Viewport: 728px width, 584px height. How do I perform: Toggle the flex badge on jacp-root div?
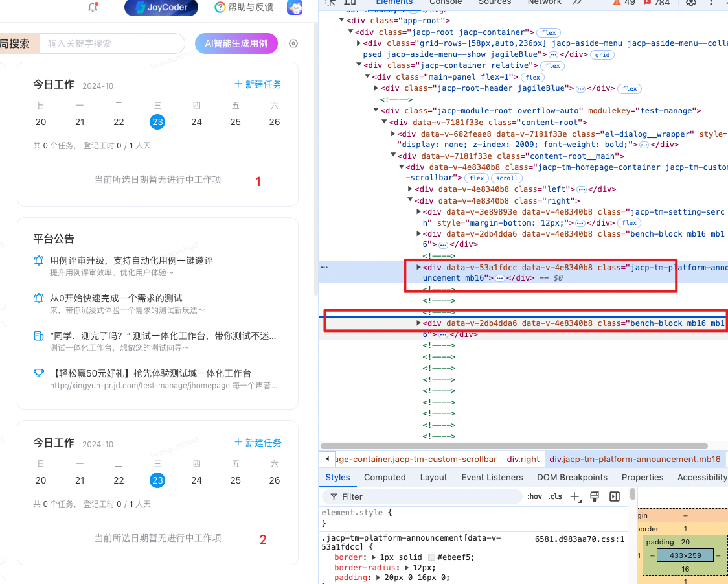pyautogui.click(x=549, y=32)
